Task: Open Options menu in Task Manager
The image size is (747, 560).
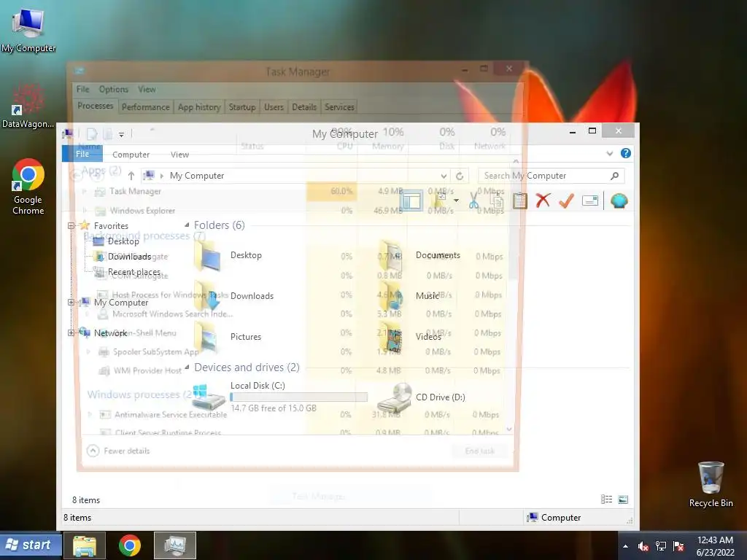Action: click(113, 90)
